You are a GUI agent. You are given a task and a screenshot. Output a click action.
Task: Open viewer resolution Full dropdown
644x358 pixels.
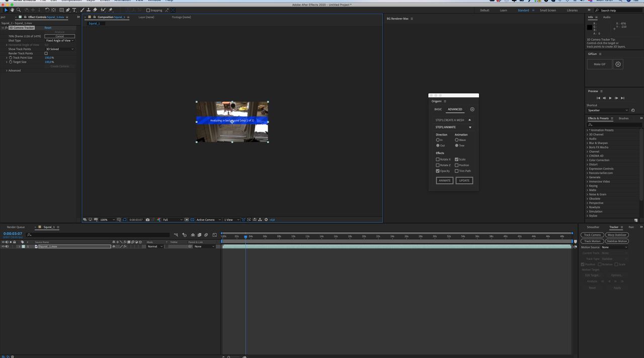click(x=173, y=220)
